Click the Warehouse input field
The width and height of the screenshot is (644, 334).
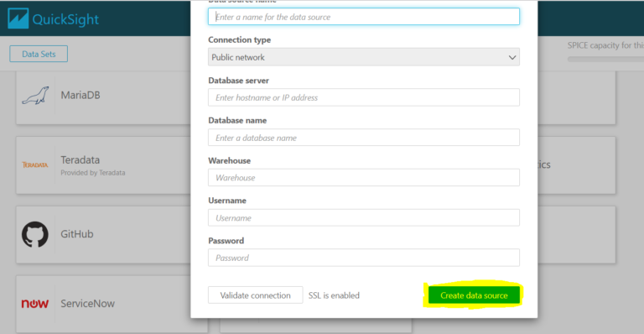click(x=363, y=177)
